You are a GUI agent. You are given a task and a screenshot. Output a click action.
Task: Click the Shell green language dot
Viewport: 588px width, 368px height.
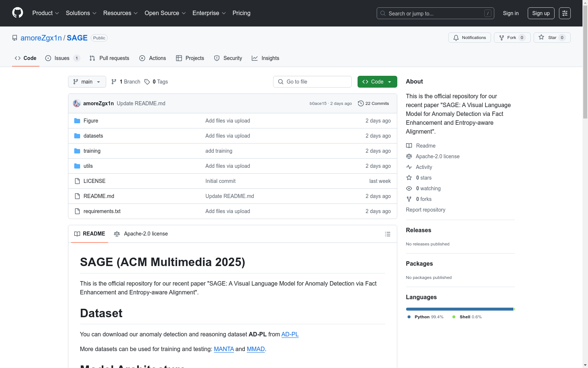pyautogui.click(x=454, y=317)
